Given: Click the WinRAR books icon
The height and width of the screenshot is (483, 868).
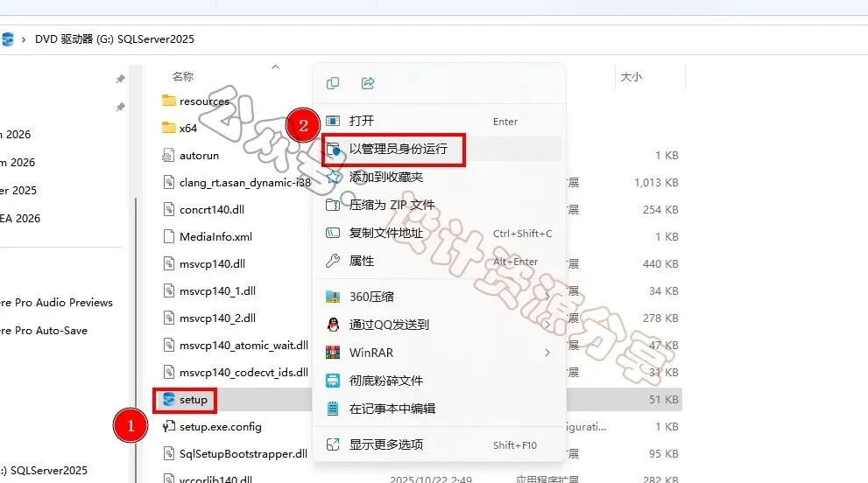Looking at the screenshot, I should (333, 353).
